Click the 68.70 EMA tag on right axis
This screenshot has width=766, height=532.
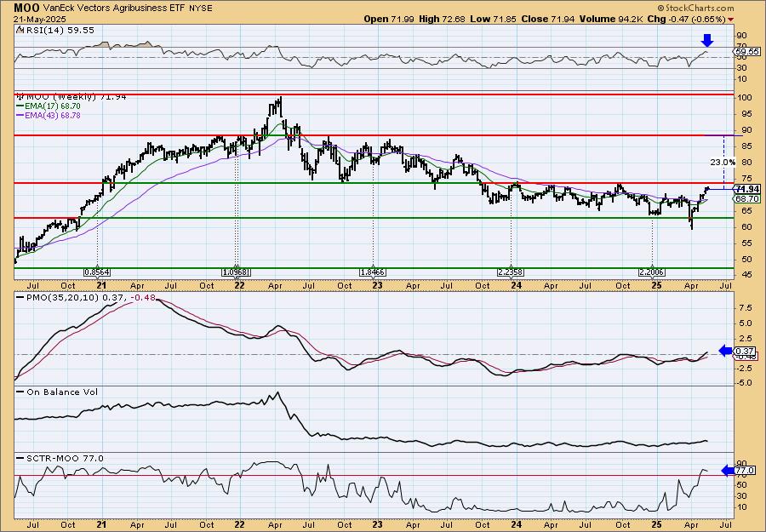click(747, 199)
